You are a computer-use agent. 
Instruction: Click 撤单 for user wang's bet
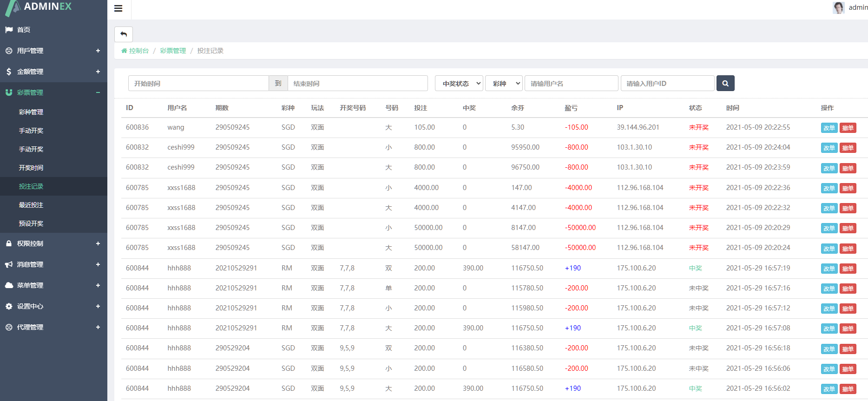tap(848, 128)
